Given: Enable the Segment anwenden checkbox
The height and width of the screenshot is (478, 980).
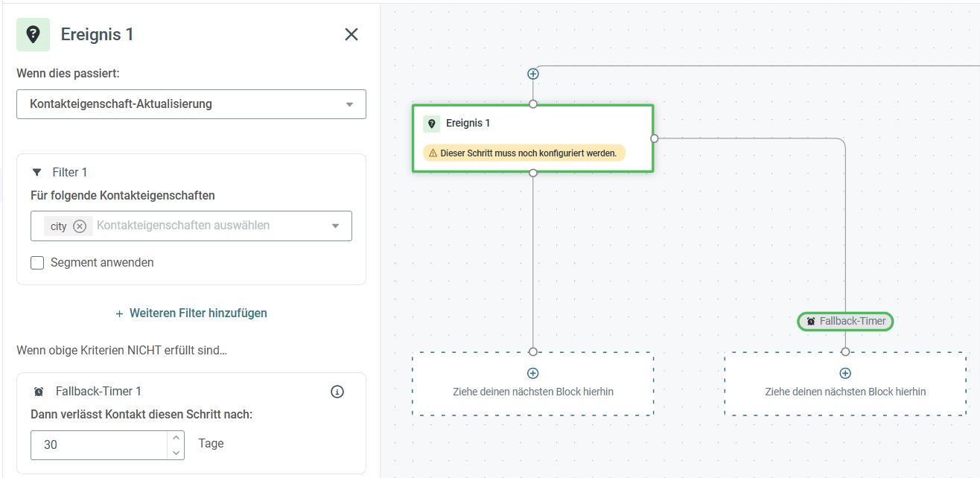Looking at the screenshot, I should coord(37,263).
